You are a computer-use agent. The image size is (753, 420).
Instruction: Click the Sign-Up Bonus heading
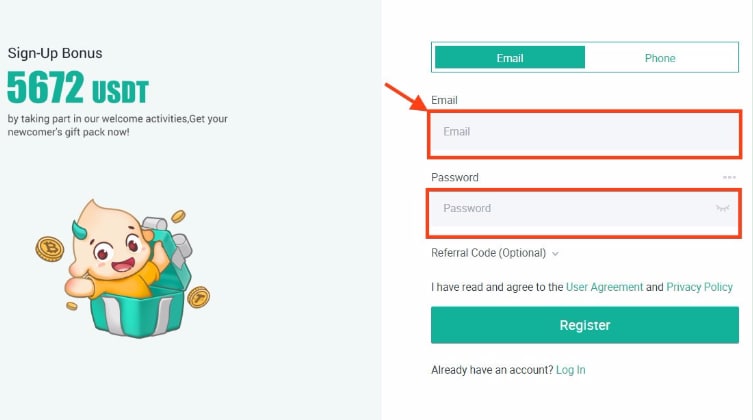click(x=55, y=53)
